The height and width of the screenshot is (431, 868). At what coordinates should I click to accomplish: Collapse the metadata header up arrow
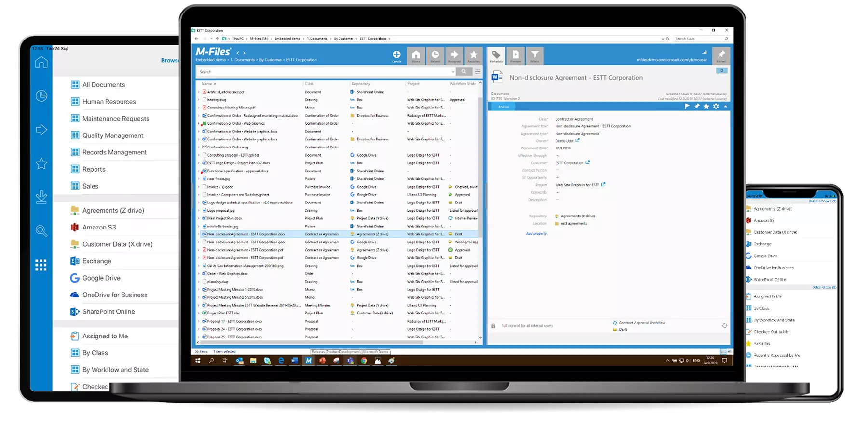(x=725, y=107)
